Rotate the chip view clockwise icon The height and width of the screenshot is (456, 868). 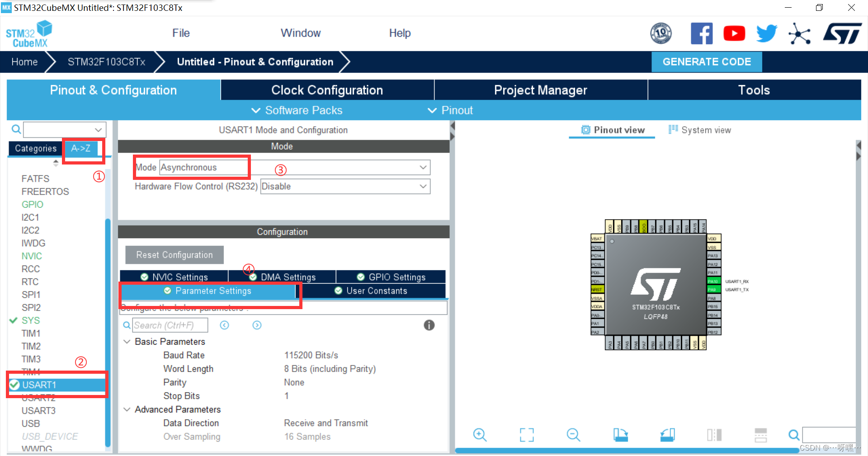621,435
